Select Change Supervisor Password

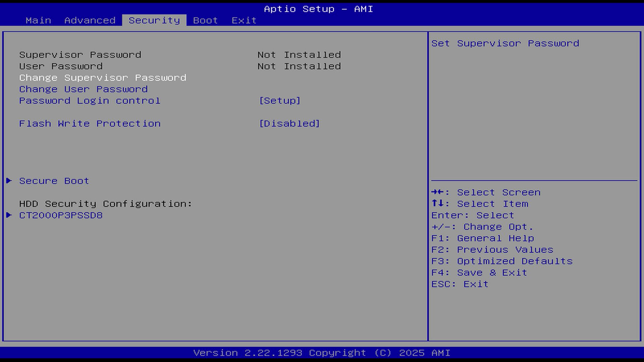tap(103, 78)
